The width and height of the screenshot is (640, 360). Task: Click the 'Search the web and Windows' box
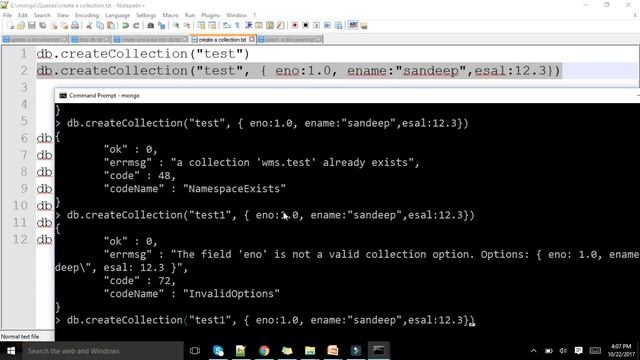[x=103, y=351]
